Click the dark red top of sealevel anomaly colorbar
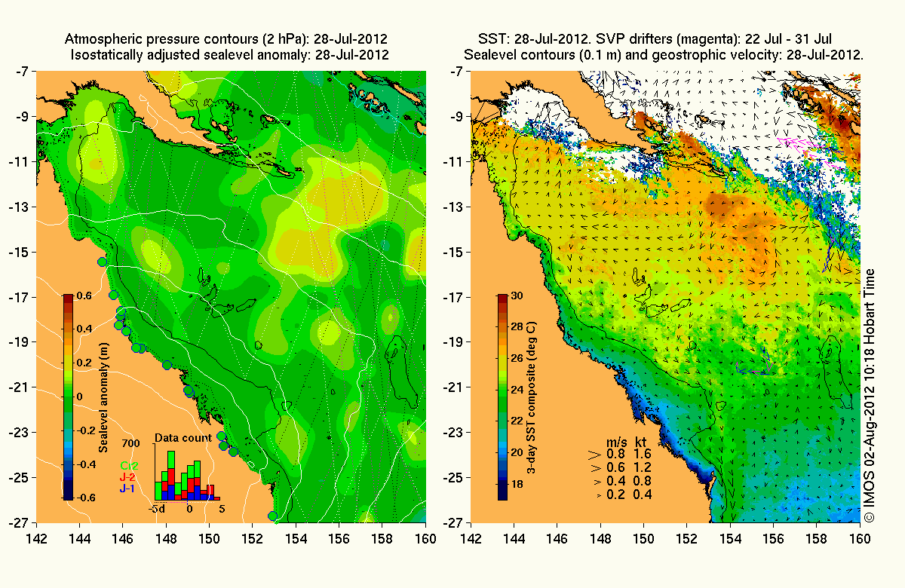Viewport: 905px width, 588px height. pos(68,298)
